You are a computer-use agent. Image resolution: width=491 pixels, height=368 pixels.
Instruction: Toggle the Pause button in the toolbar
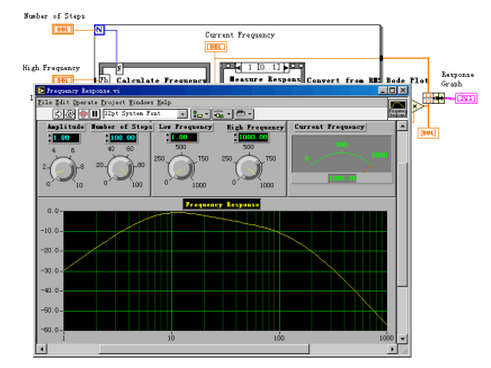[95, 114]
